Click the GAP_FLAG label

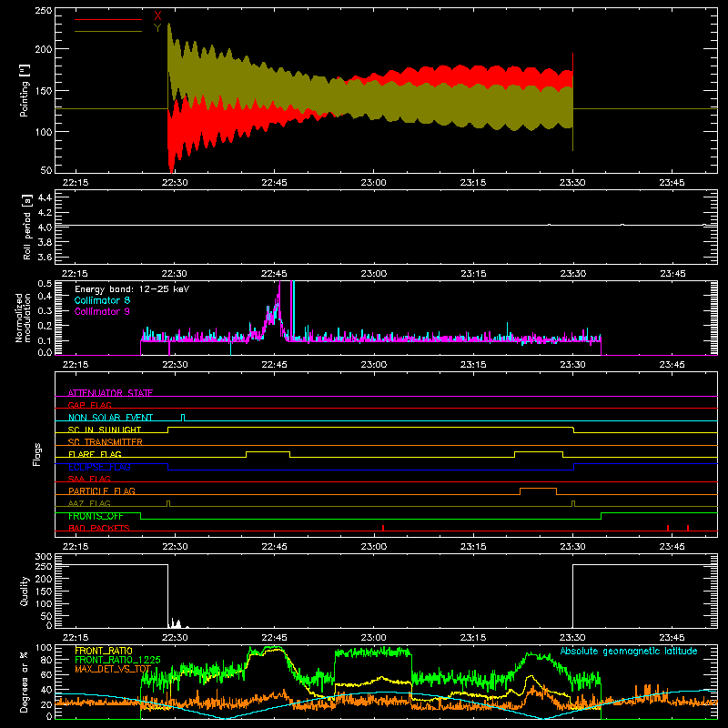(90, 405)
